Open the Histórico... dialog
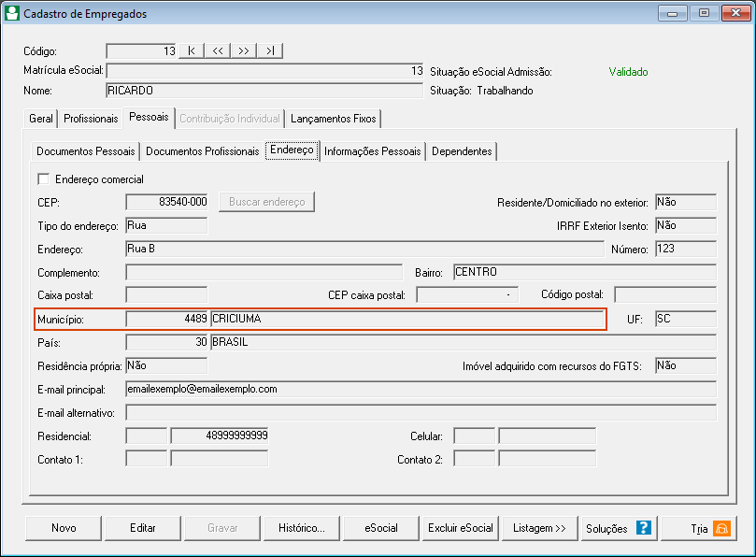The height and width of the screenshot is (557, 756). point(302,528)
